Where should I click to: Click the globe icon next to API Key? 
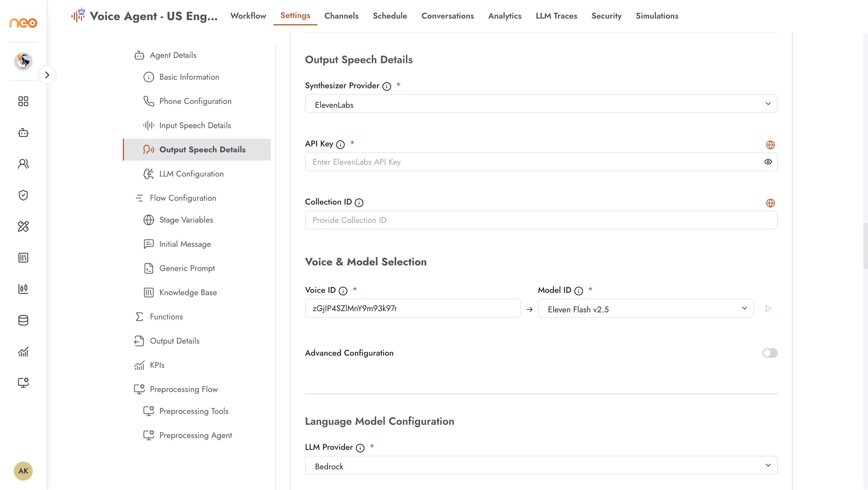[770, 145]
